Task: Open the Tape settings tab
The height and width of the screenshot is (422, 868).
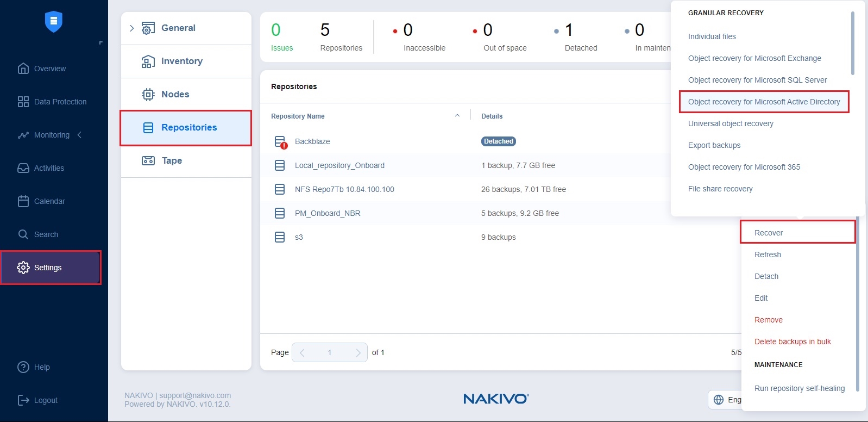Action: (x=172, y=161)
